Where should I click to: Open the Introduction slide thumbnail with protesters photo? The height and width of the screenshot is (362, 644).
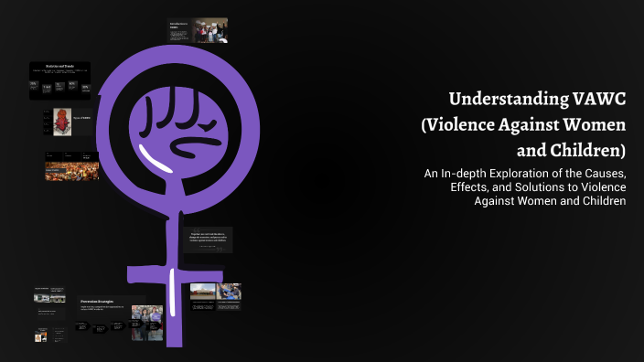pos(198,30)
